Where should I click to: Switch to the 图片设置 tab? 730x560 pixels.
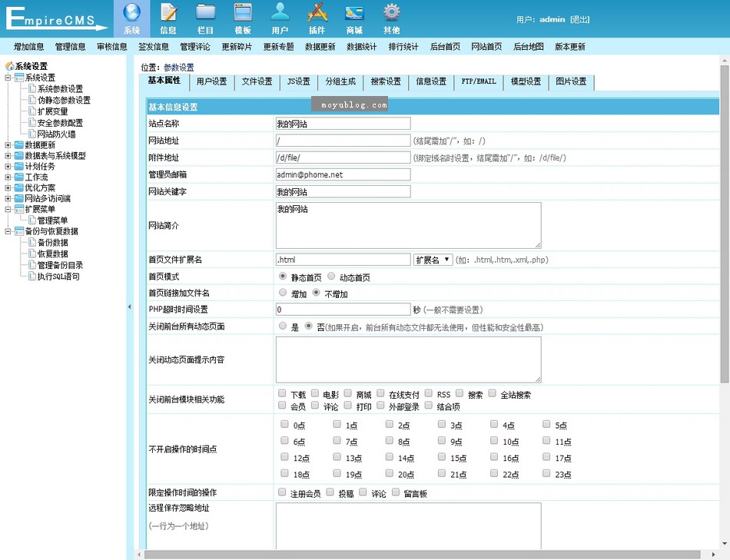pos(571,81)
